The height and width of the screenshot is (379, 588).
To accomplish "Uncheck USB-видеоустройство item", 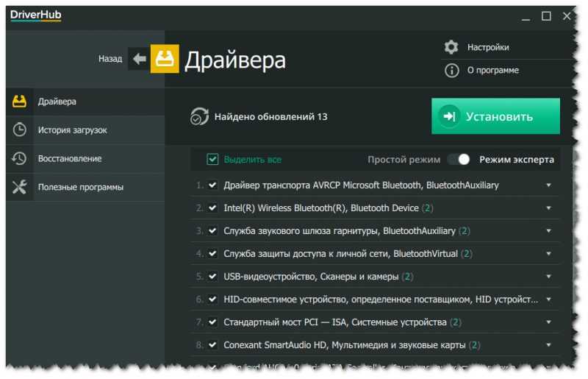I will point(212,277).
